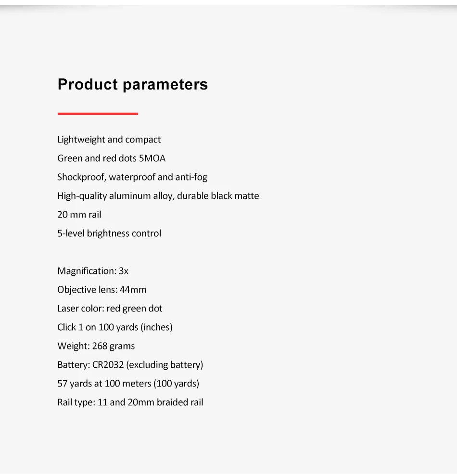Click the Product parameters heading

(133, 84)
